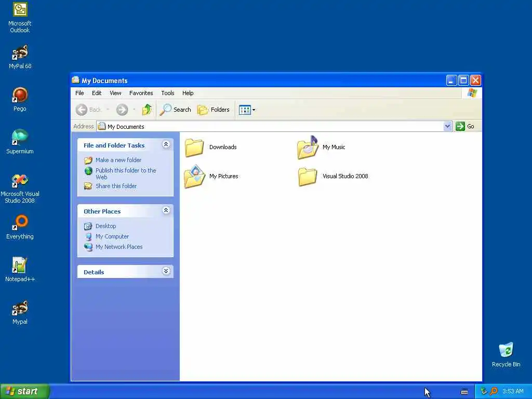Click the magnifier tray icon
The width and height of the screenshot is (532, 399).
(494, 392)
